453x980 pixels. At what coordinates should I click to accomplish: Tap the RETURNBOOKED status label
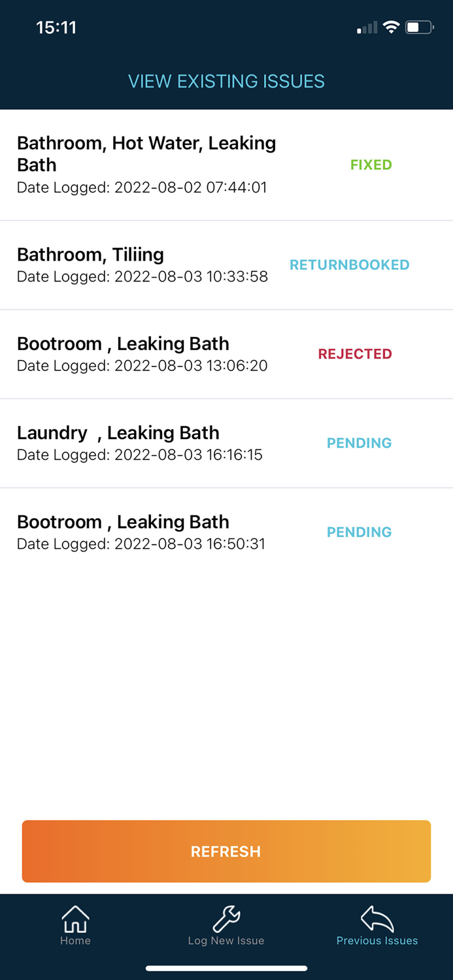pos(350,265)
